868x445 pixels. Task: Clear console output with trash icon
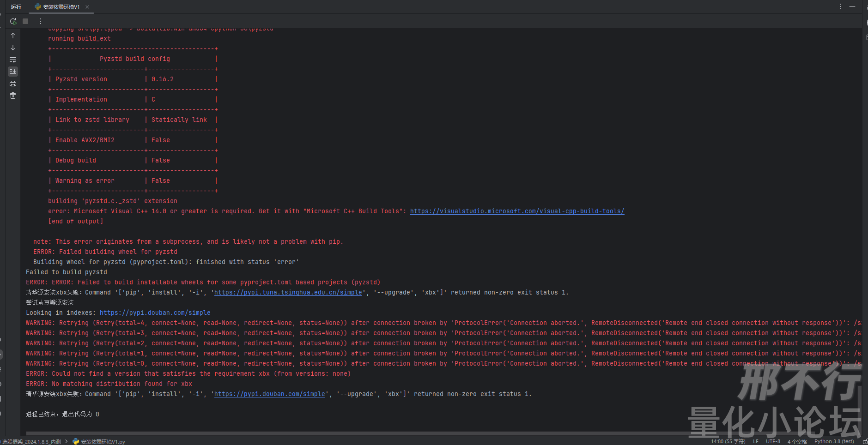point(13,96)
